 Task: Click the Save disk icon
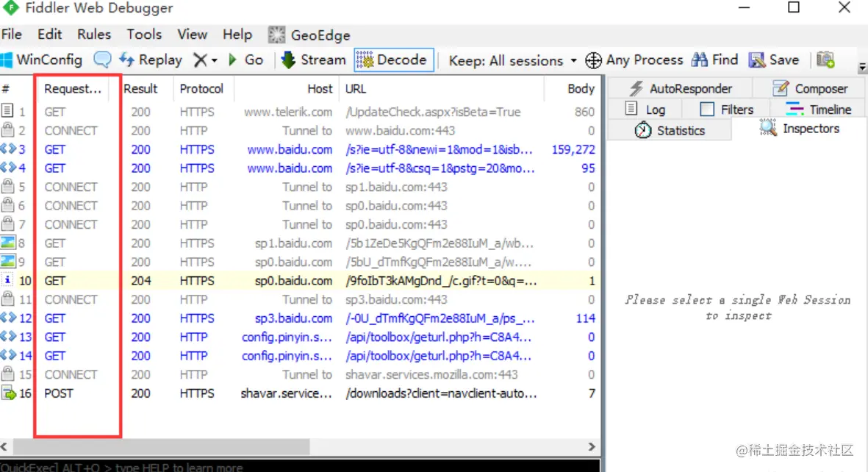pyautogui.click(x=756, y=60)
